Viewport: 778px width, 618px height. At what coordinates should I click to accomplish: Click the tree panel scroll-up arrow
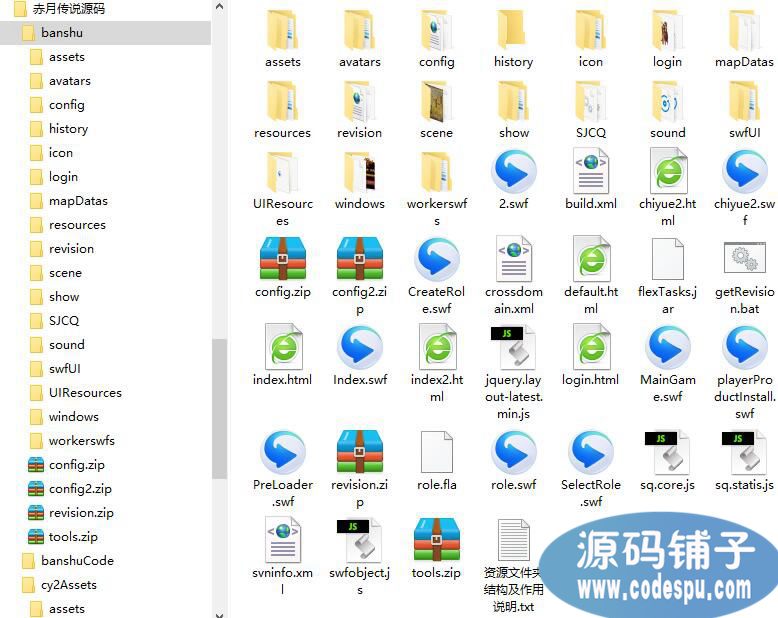click(x=219, y=6)
